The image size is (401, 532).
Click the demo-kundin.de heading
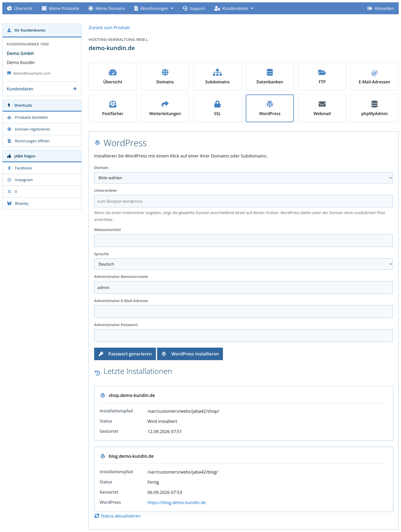pos(111,48)
